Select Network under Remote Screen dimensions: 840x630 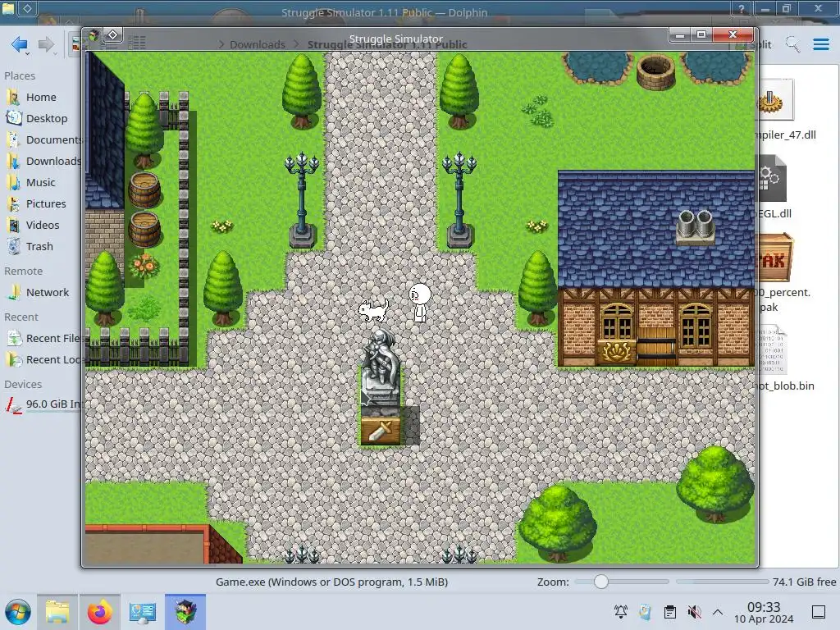pos(47,293)
